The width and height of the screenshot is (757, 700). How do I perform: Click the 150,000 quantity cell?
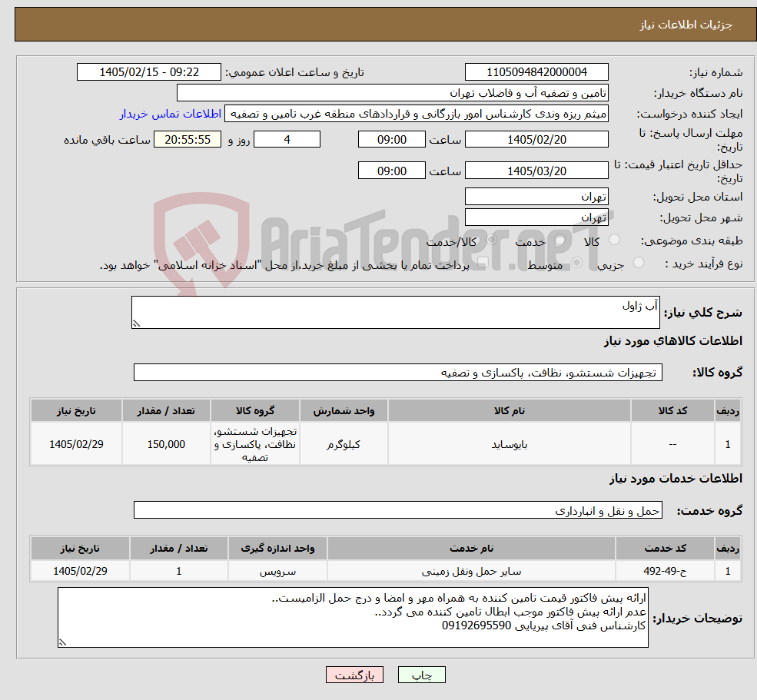166,444
